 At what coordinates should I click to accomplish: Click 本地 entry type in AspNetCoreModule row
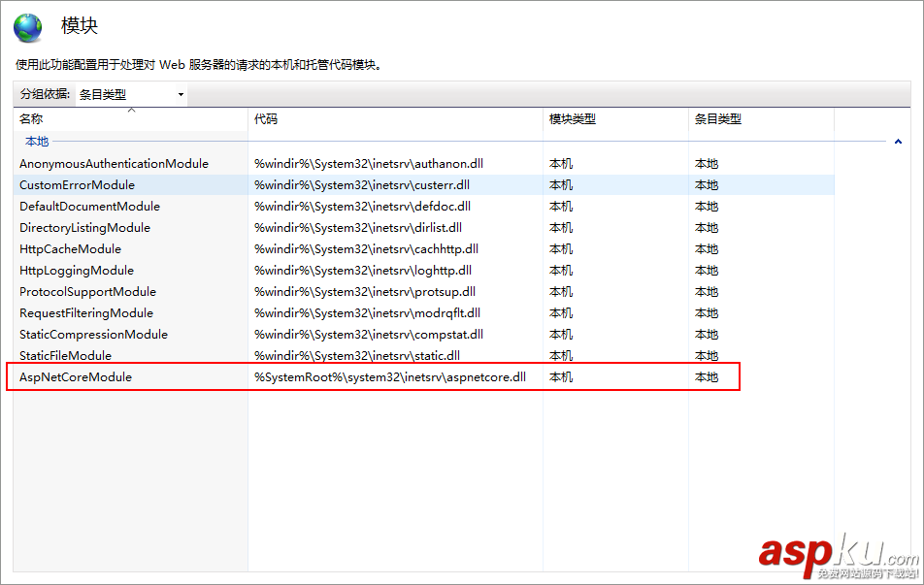coord(707,377)
